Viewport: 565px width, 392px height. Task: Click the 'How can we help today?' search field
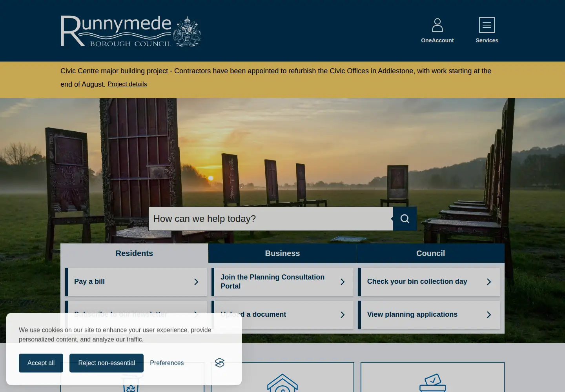point(271,219)
